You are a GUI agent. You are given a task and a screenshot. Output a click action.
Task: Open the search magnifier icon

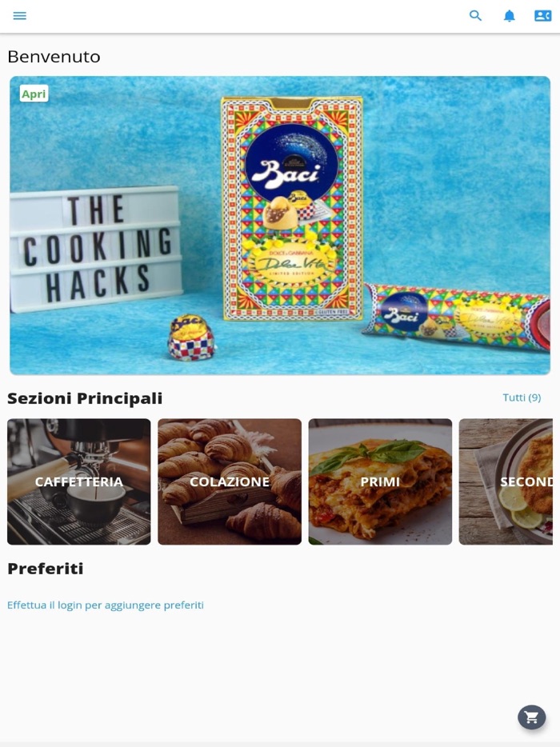[x=475, y=16]
